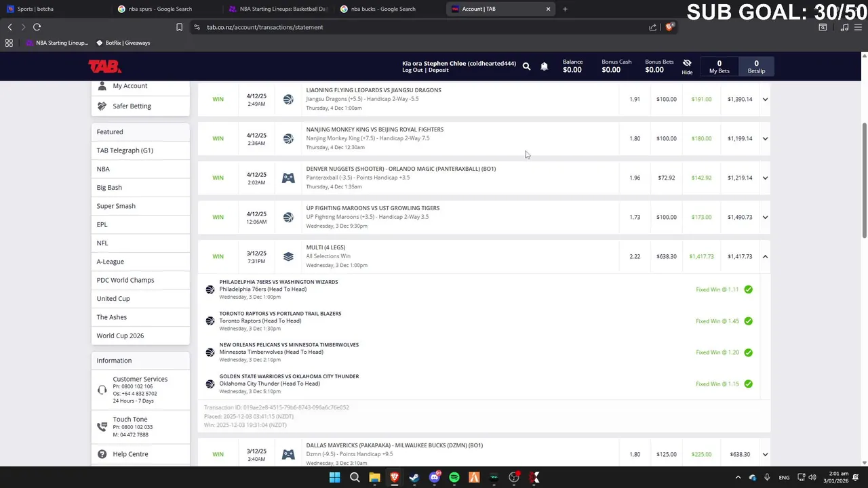
Task: Go back to previous page
Action: coord(9,27)
